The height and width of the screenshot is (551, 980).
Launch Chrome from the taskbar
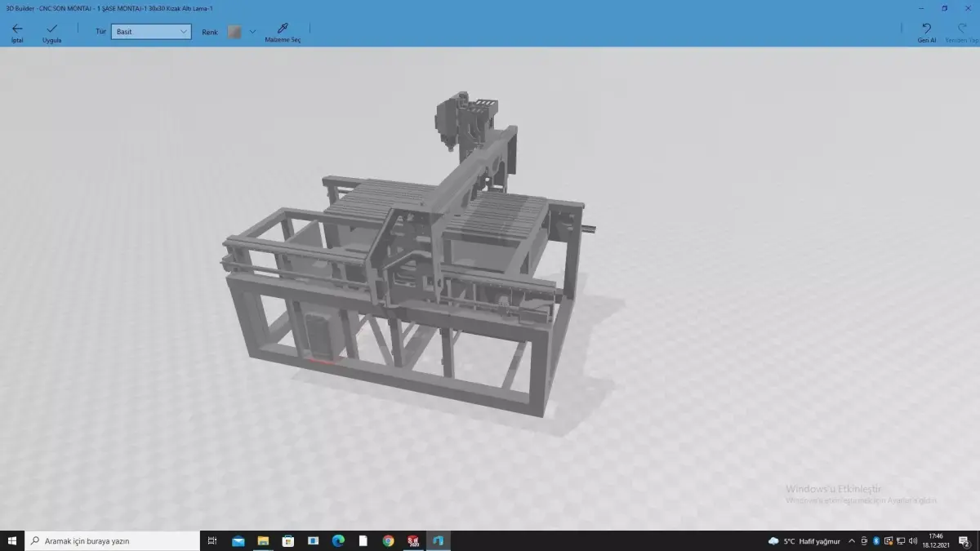[387, 540]
